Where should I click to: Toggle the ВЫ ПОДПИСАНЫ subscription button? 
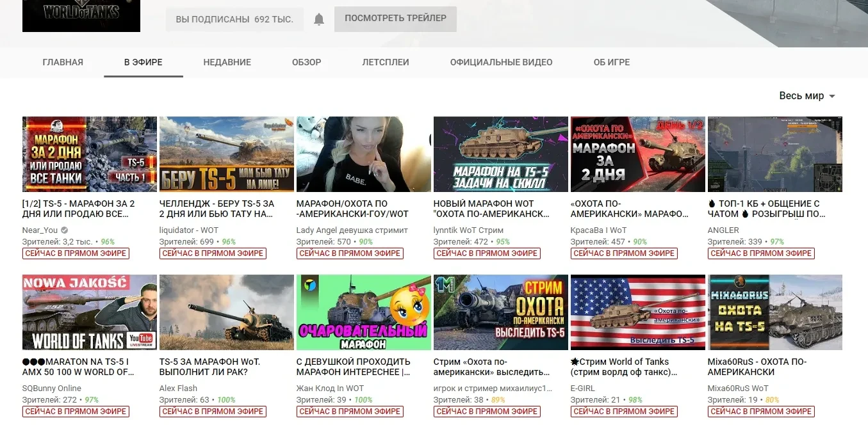(234, 19)
